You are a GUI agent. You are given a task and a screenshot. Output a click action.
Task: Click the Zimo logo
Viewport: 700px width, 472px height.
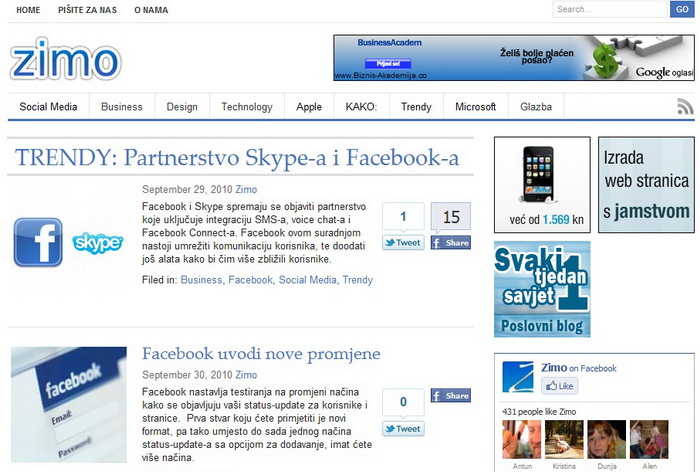[65, 59]
